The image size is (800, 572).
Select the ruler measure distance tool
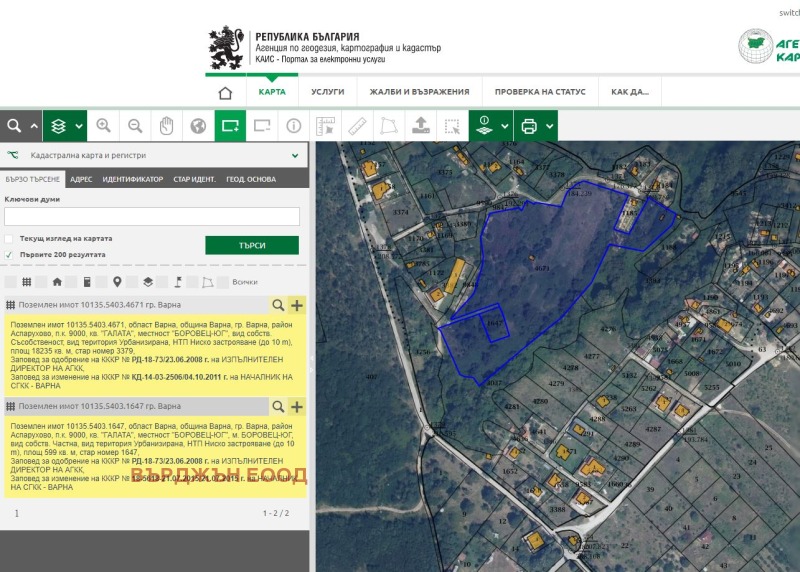(356, 126)
